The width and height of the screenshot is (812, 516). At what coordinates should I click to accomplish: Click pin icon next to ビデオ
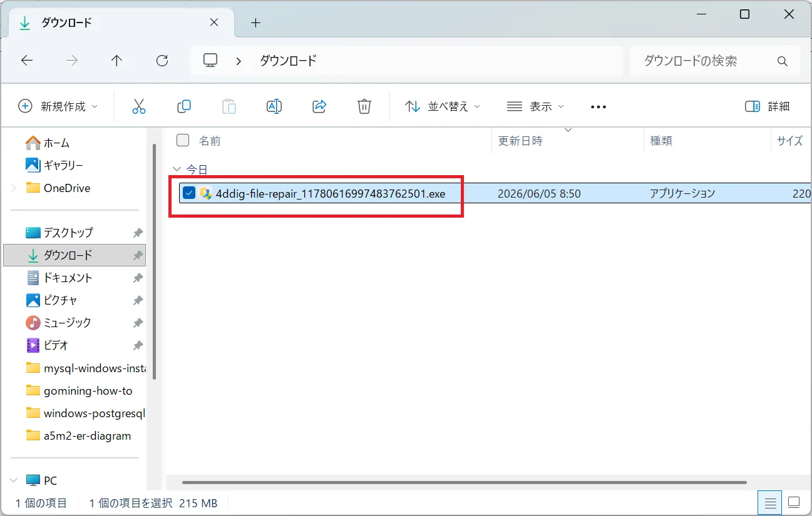138,345
